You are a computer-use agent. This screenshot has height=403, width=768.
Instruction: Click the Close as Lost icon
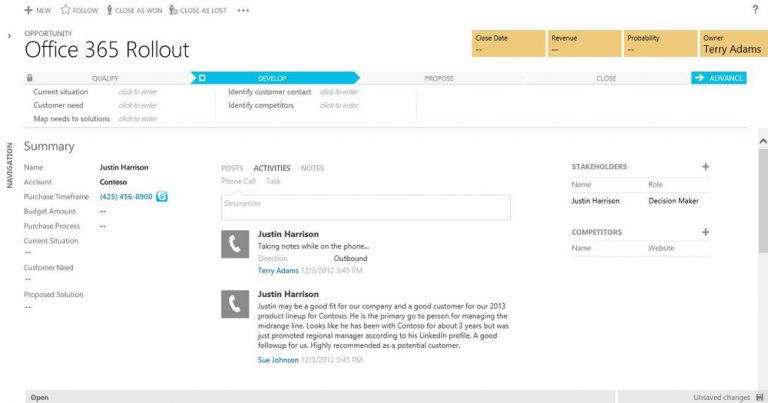pos(173,10)
